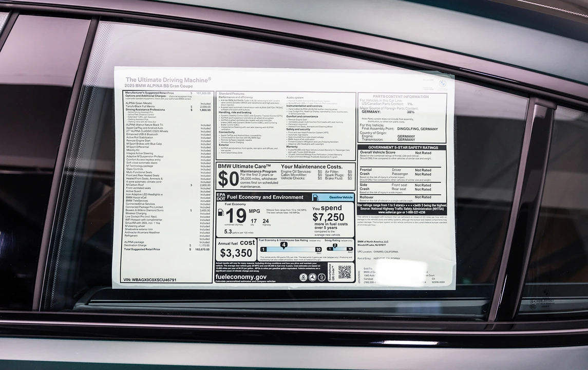Click 'Fuel Economy and Environment' header

point(265,197)
